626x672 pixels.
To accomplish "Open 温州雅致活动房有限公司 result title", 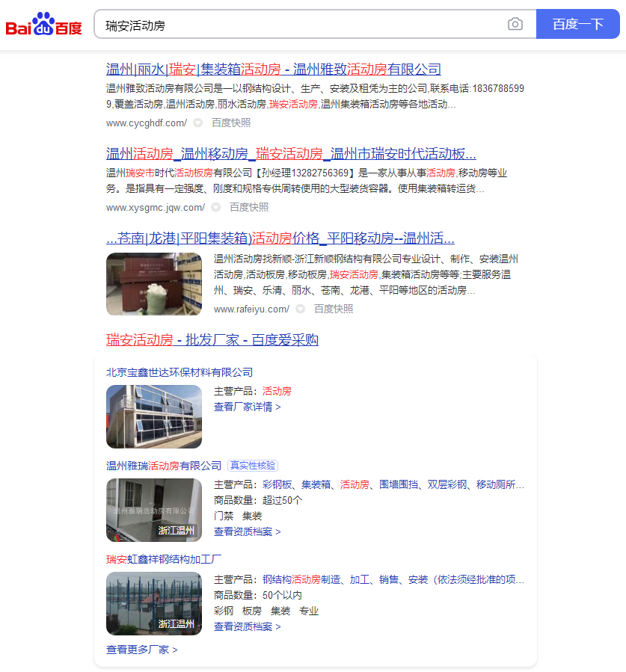I will pos(273,70).
